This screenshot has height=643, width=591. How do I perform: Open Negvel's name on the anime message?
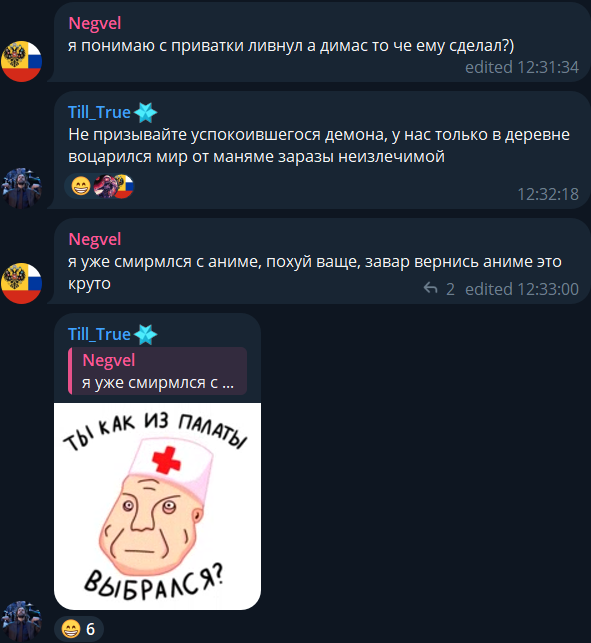[95, 239]
